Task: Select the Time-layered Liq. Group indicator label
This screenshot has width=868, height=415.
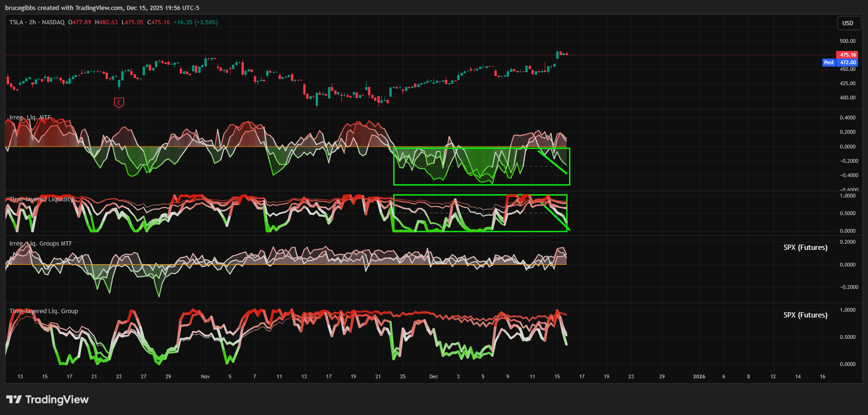Action: tap(44, 311)
